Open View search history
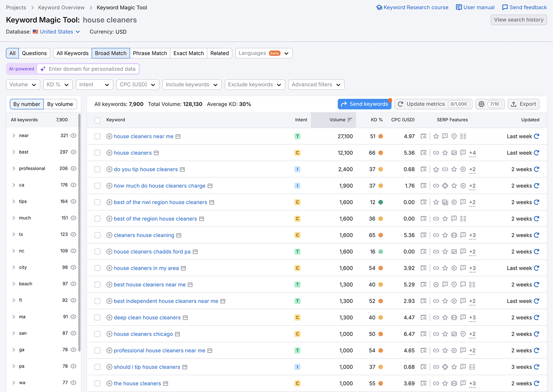This screenshot has width=553, height=392. point(519,20)
